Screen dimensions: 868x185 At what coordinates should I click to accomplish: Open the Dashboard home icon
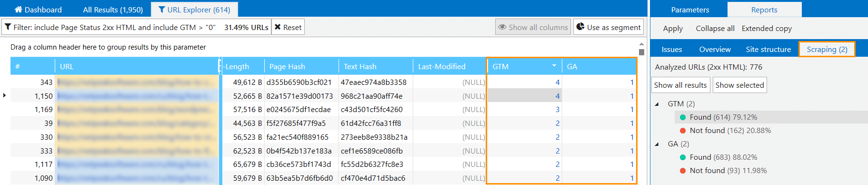pos(18,10)
